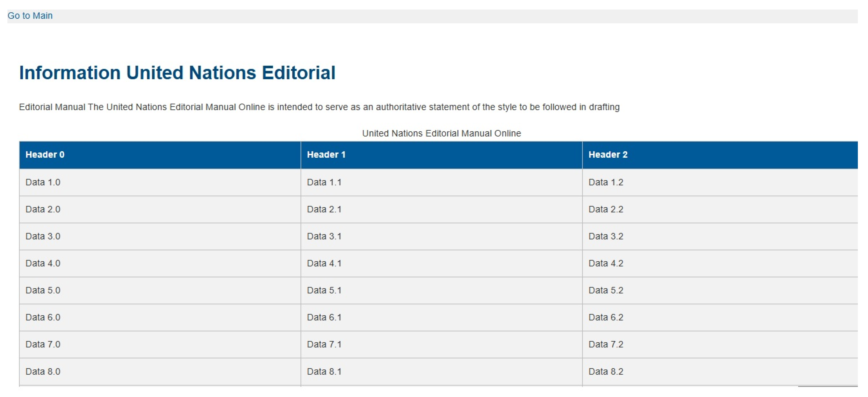Select the Data 1.1 cell
Screen dimensions: 868x397
pos(442,183)
